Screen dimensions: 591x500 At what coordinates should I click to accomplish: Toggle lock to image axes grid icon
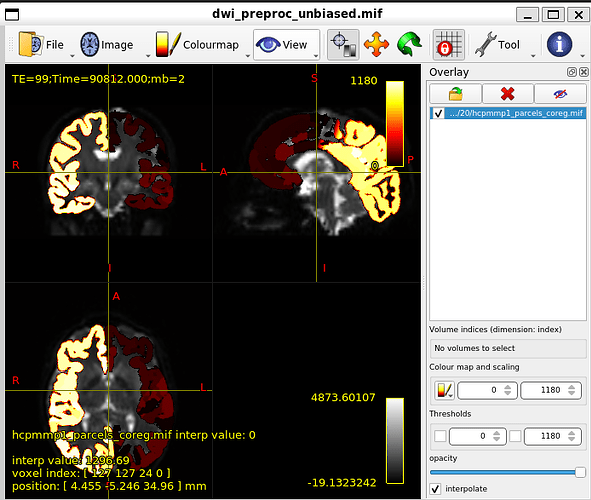tap(449, 45)
